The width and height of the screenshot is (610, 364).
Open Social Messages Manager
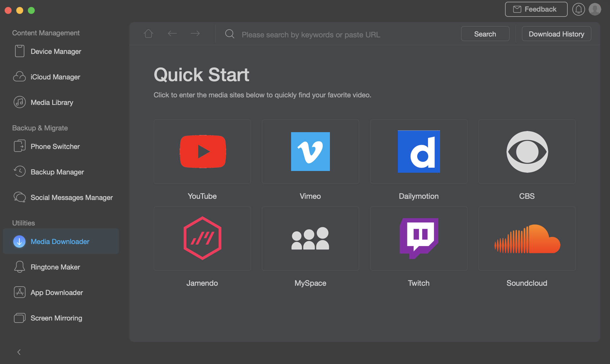61,197
